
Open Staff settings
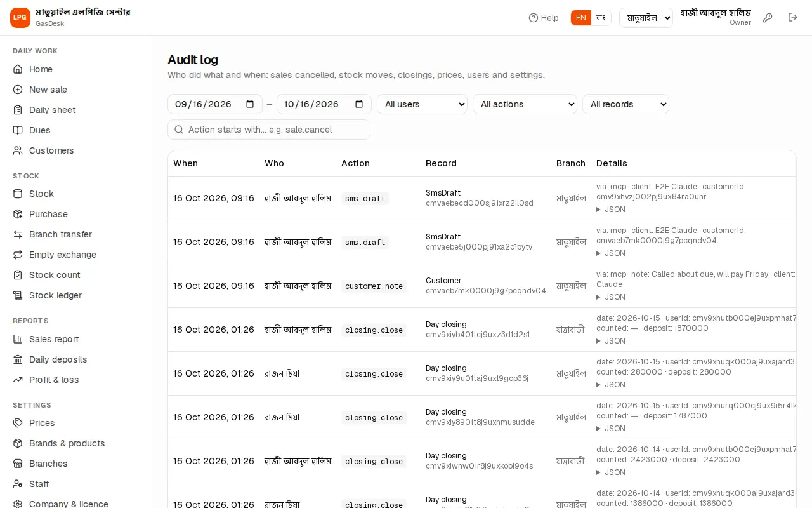[x=76, y=484]
